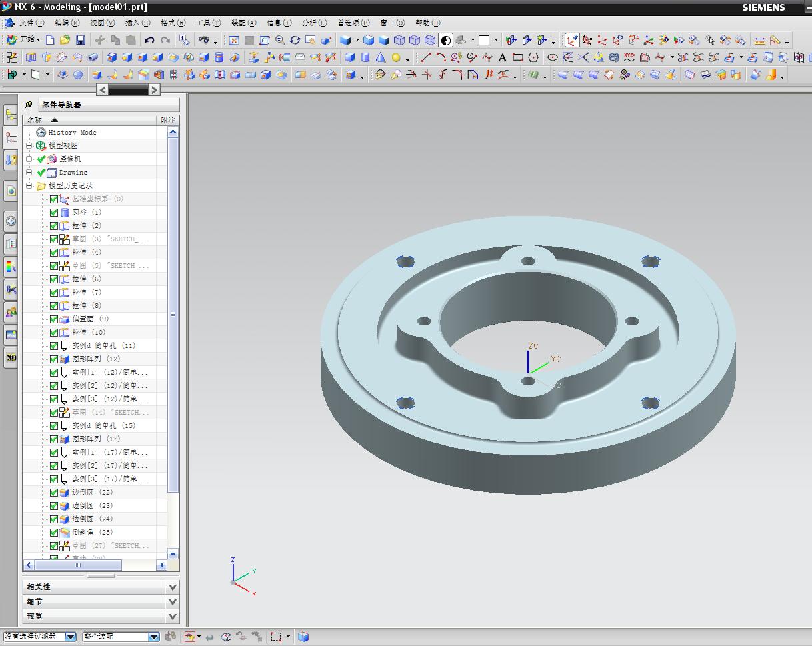
Task: Open the History clock sidebar tab
Action: pyautogui.click(x=11, y=221)
